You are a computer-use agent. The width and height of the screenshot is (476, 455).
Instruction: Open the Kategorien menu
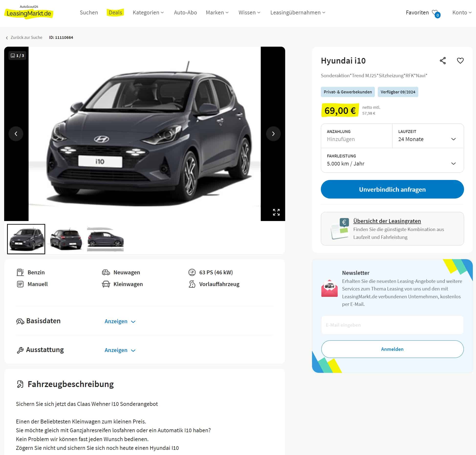(x=148, y=12)
